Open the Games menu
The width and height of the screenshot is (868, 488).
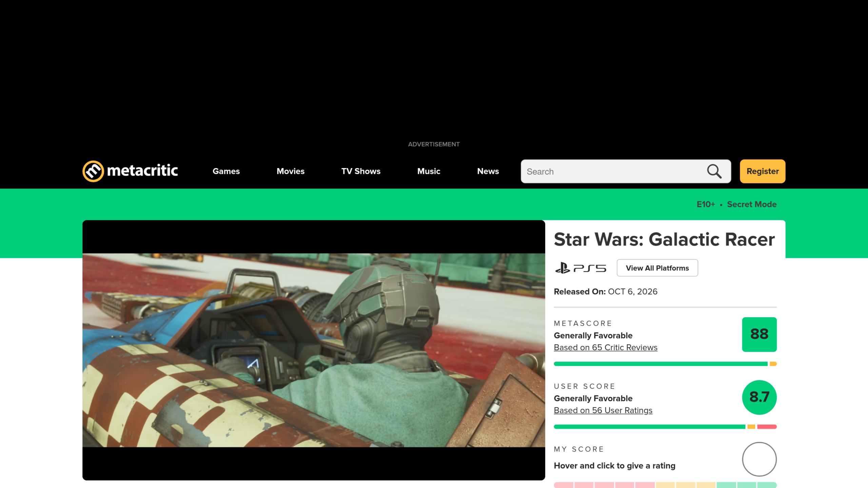(x=226, y=171)
